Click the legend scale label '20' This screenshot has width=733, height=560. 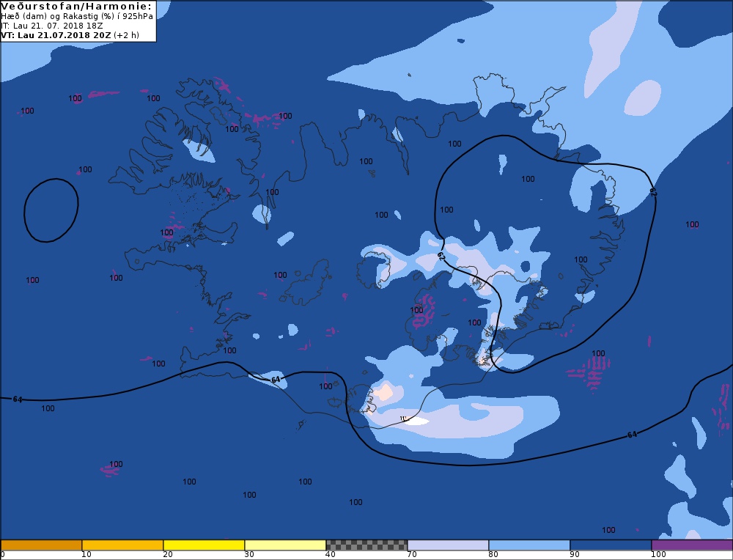pos(167,555)
